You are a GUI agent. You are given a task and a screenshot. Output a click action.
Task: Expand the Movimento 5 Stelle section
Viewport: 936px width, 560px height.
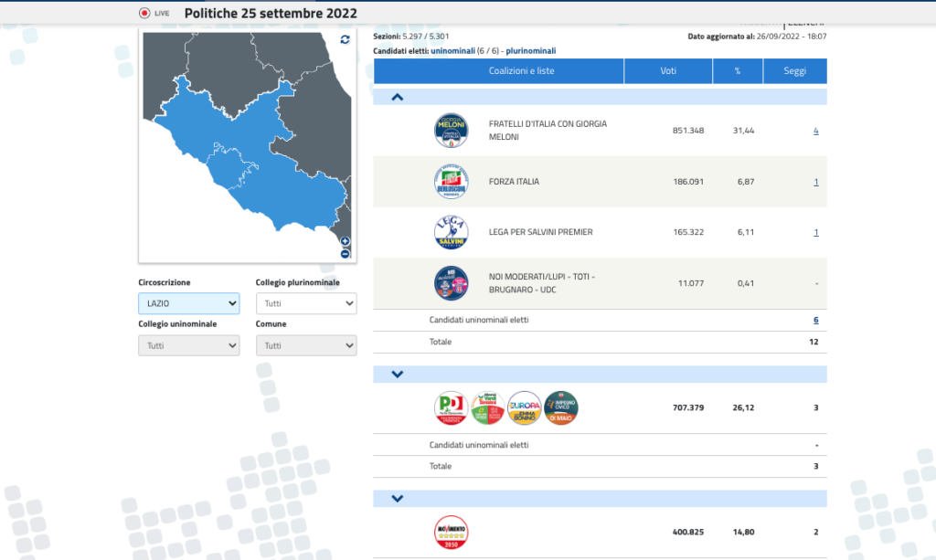click(x=397, y=499)
